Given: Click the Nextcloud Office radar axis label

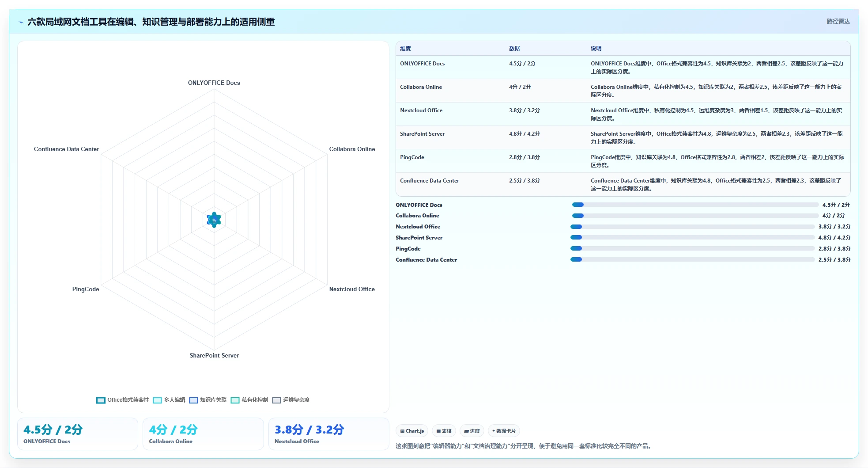Looking at the screenshot, I should [352, 289].
